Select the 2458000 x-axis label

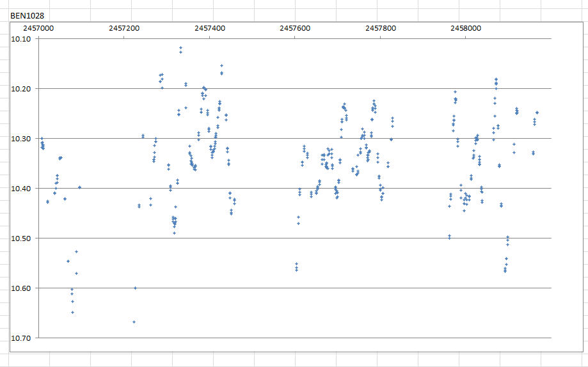pos(466,29)
